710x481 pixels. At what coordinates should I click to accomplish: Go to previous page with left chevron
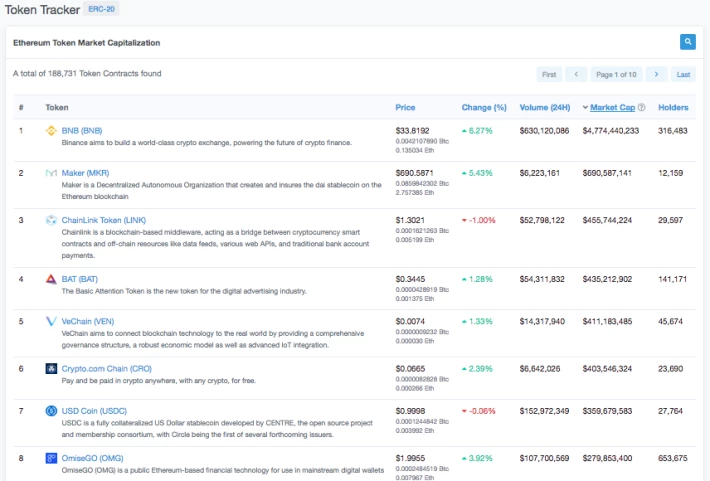click(x=576, y=74)
